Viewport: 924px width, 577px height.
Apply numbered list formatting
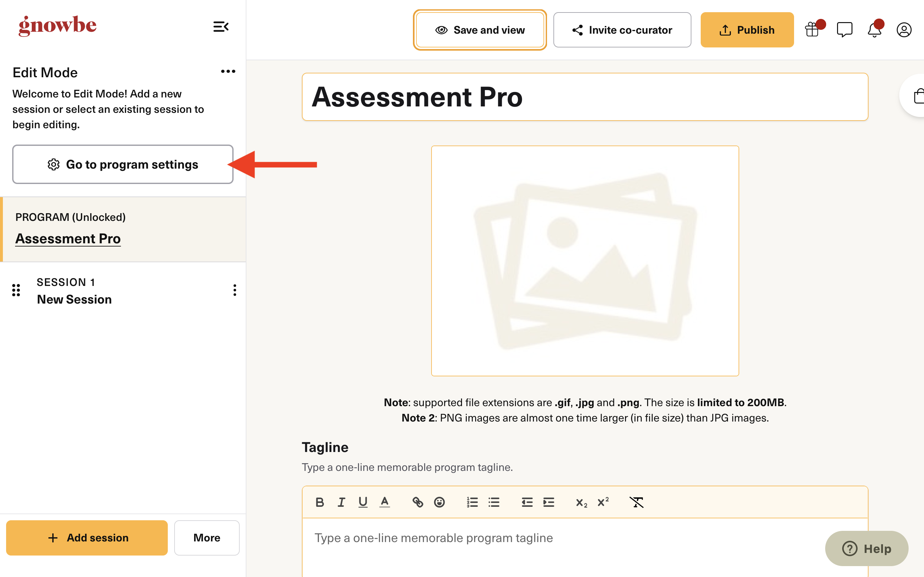[472, 502]
